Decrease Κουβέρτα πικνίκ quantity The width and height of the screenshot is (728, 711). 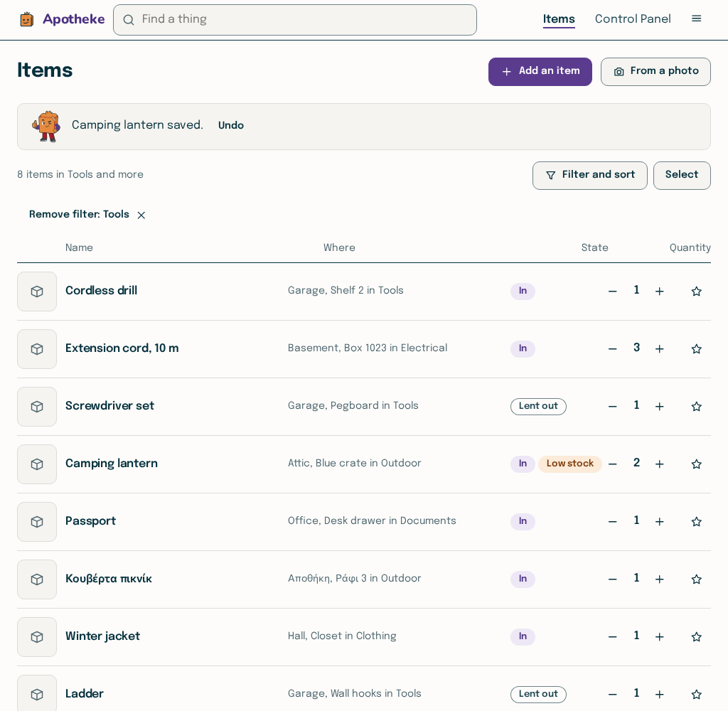[612, 579]
